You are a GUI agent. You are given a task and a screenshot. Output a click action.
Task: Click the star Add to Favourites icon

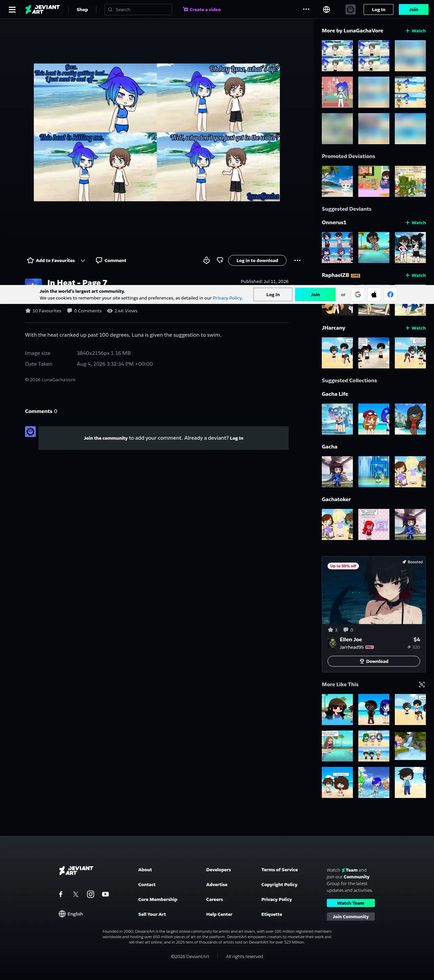pos(30,260)
